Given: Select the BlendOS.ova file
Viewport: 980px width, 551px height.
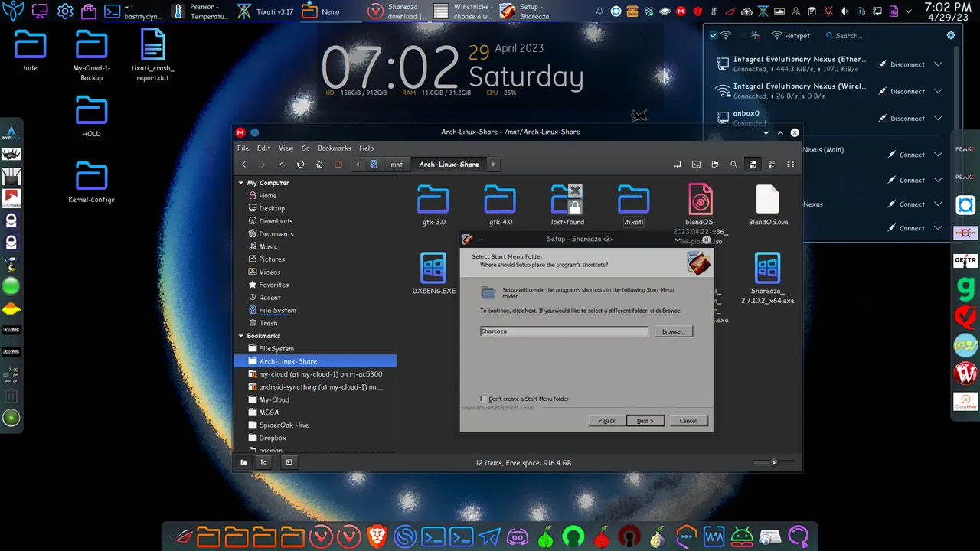Looking at the screenshot, I should (x=768, y=204).
